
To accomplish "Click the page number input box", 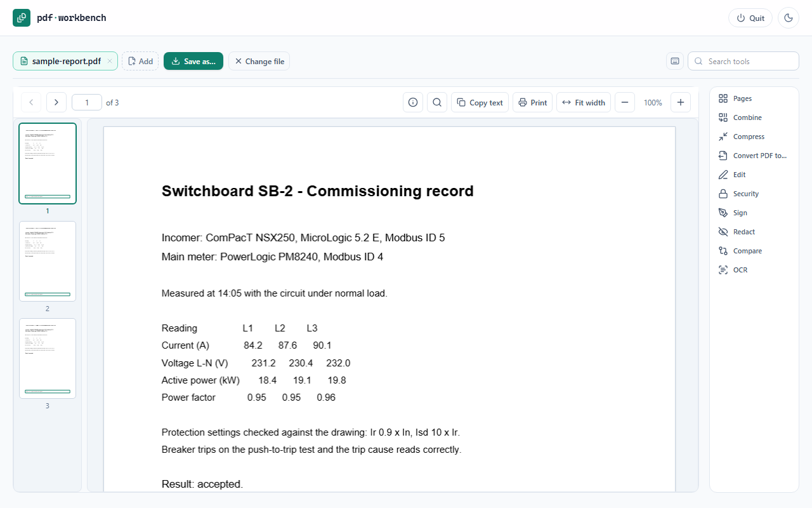I will coord(87,102).
